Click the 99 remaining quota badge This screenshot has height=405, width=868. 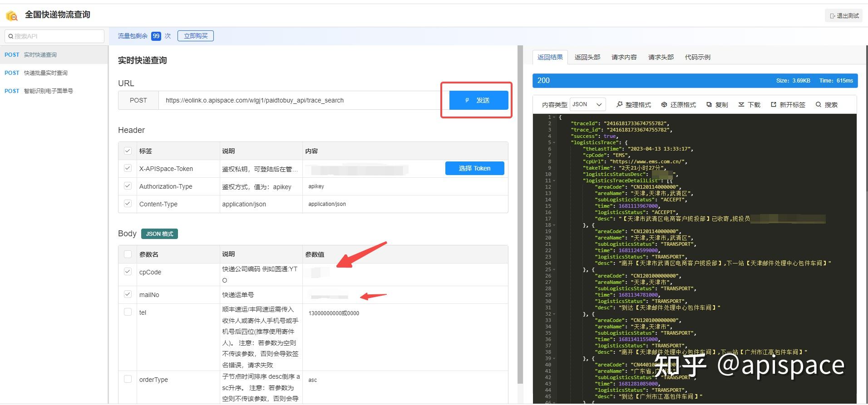pos(156,36)
